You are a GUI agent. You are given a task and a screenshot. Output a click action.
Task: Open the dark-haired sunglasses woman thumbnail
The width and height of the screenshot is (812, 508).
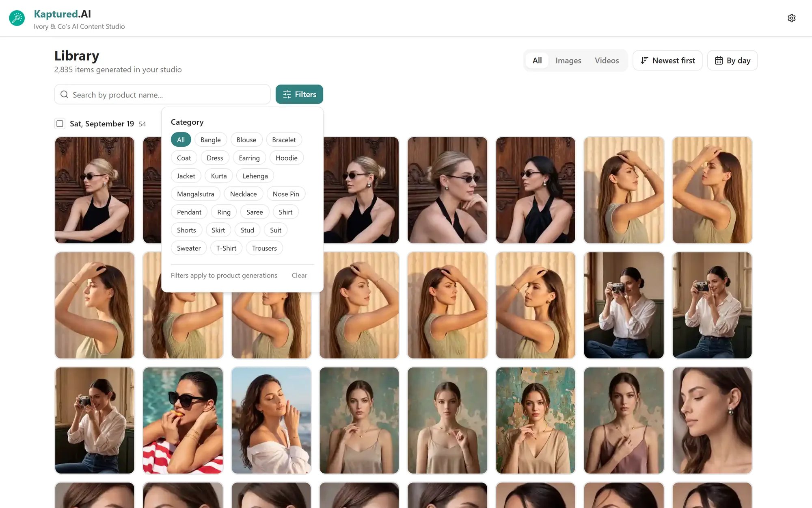(536, 190)
